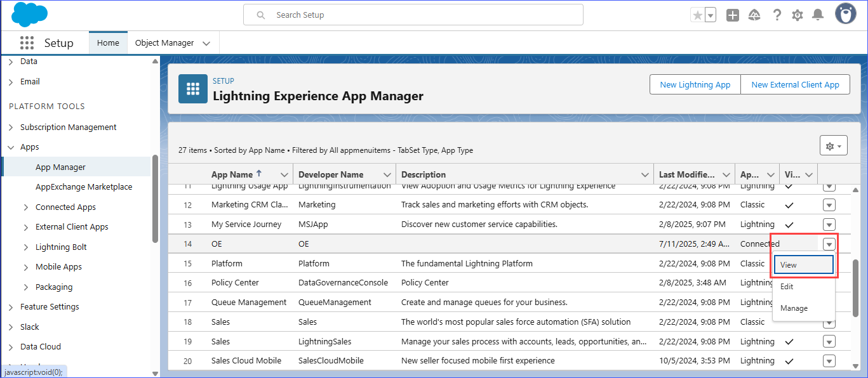Select View from the row action menu
868x378 pixels.
(803, 265)
